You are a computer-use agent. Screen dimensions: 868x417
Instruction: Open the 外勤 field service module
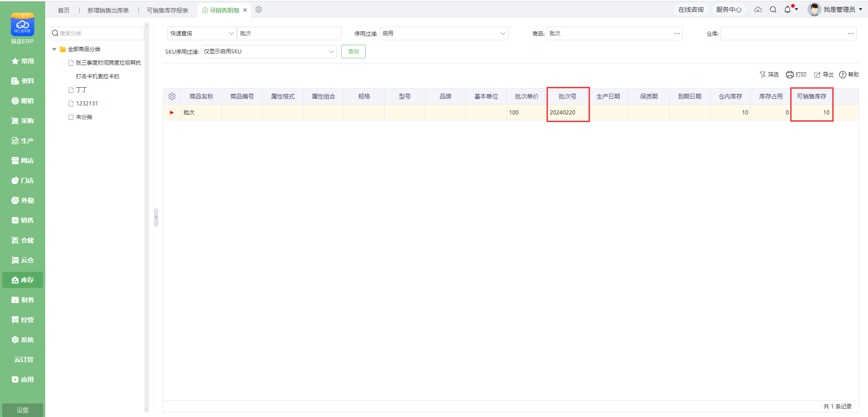pos(23,200)
